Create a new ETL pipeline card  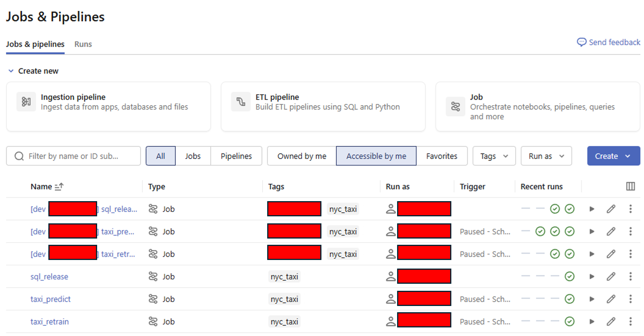coord(323,106)
